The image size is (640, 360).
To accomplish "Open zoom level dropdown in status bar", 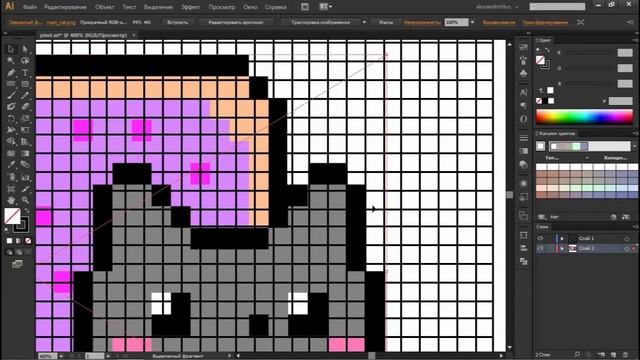I will (x=61, y=356).
